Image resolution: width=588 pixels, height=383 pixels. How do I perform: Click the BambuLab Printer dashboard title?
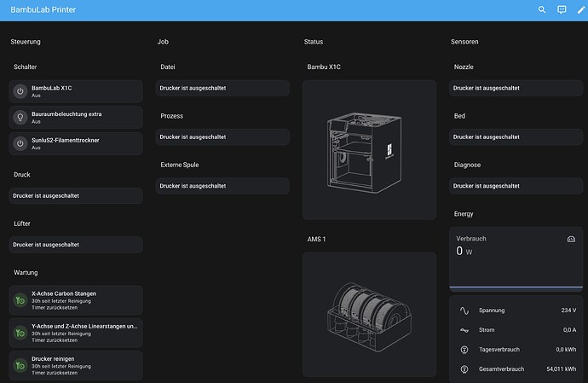coord(43,9)
